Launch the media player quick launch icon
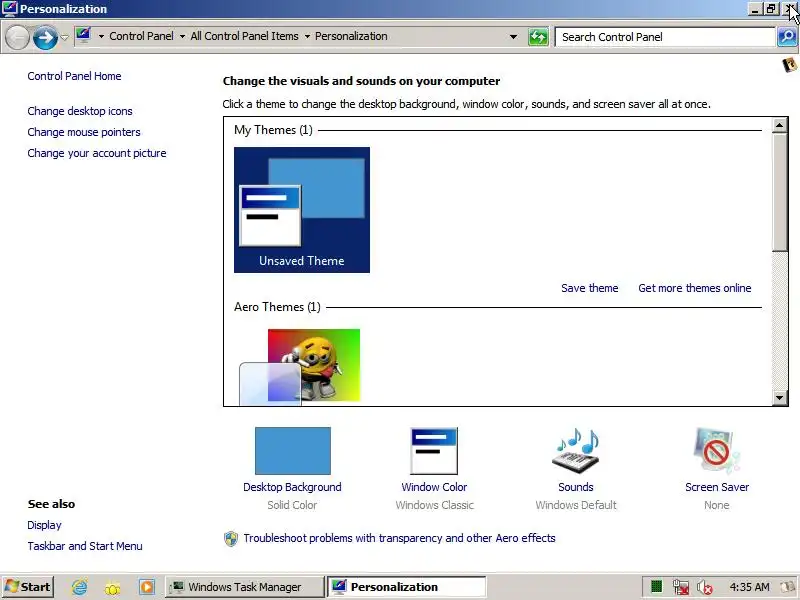Screen dimensions: 800x600 click(146, 587)
